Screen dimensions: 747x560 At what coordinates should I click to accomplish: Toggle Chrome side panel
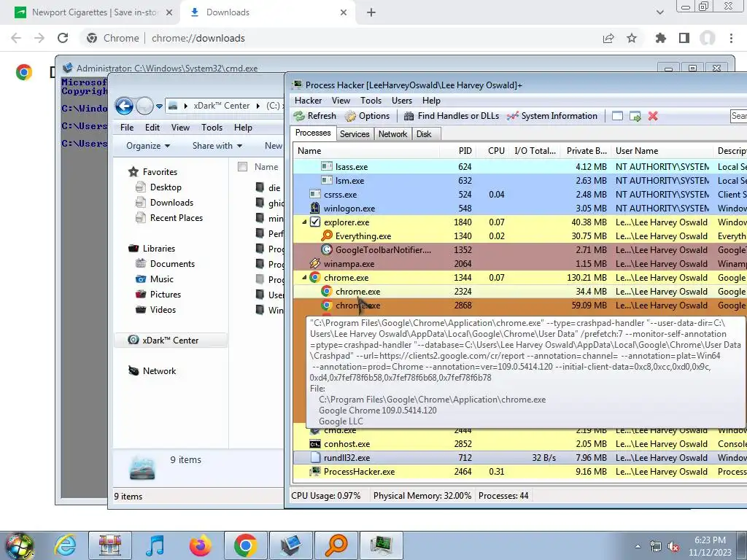point(684,38)
